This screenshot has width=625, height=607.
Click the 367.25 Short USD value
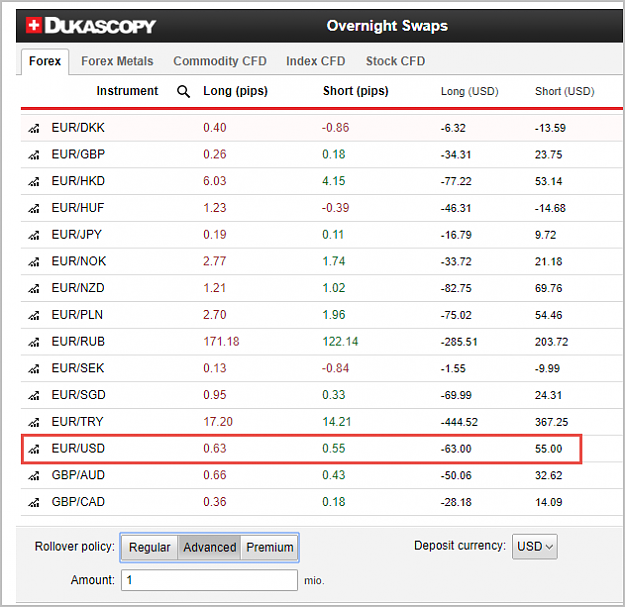pyautogui.click(x=551, y=422)
